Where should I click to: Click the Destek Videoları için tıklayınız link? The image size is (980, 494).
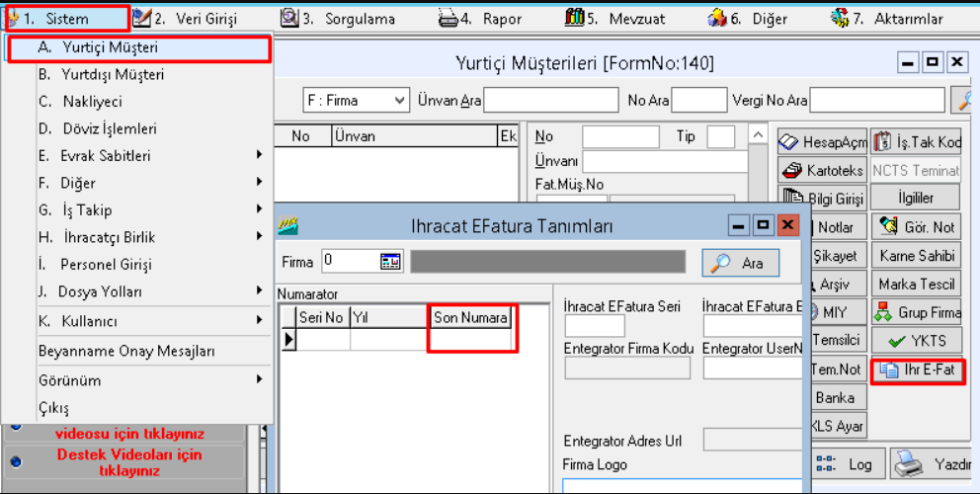pos(129,462)
